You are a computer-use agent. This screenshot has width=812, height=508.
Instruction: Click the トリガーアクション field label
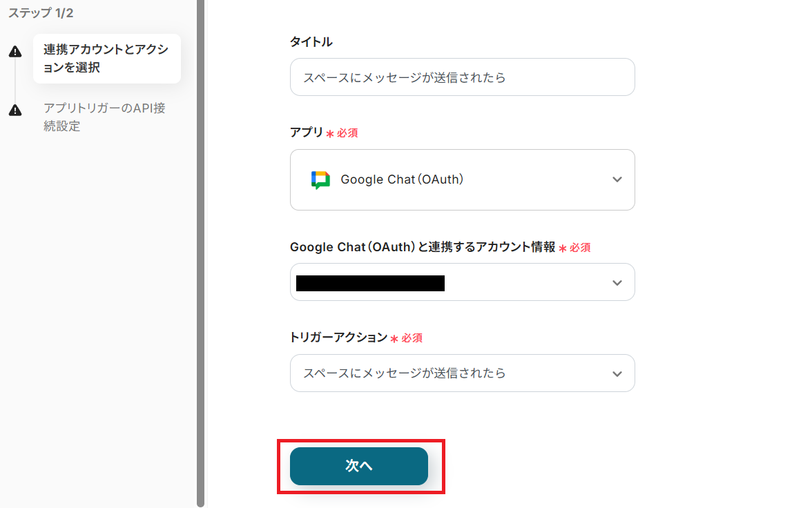point(338,338)
